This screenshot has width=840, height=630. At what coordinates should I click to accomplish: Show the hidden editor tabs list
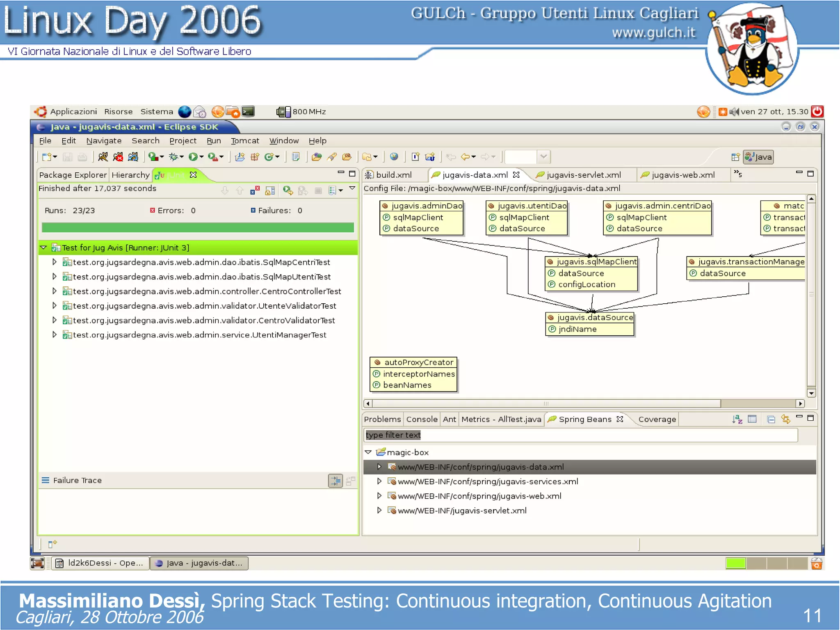(738, 174)
